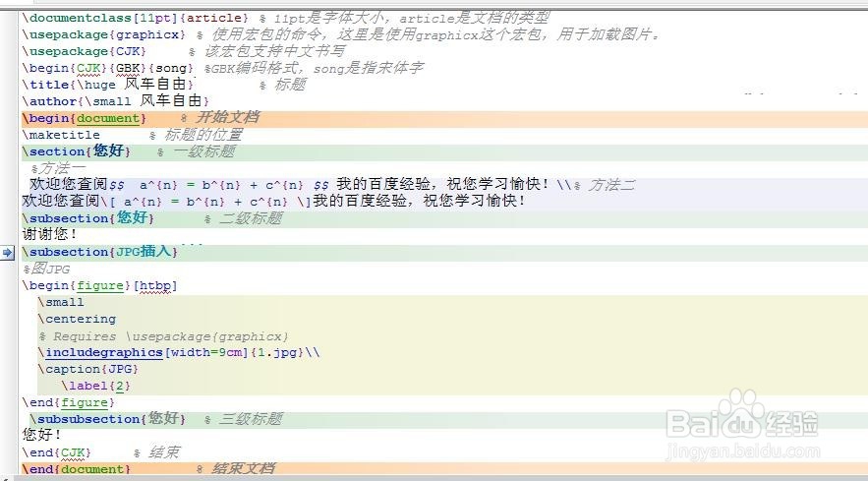Click the blue arrow bookmark in gutter
The height and width of the screenshot is (481, 868).
point(7,253)
